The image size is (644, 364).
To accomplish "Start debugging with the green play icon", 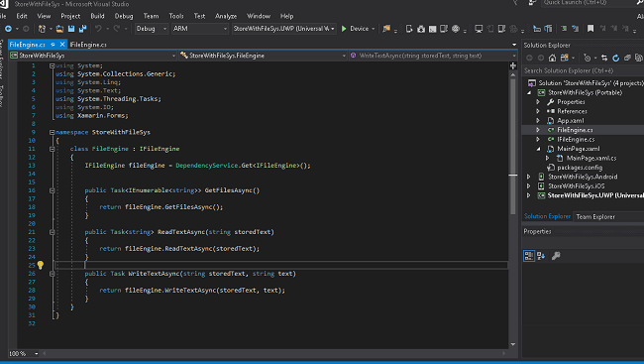I will (x=344, y=29).
